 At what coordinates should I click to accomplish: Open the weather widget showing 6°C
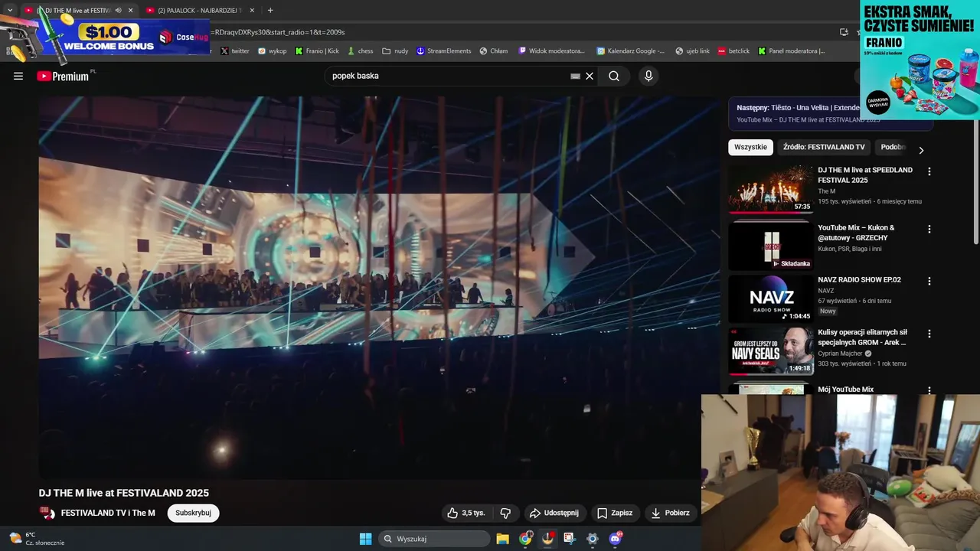coord(37,539)
